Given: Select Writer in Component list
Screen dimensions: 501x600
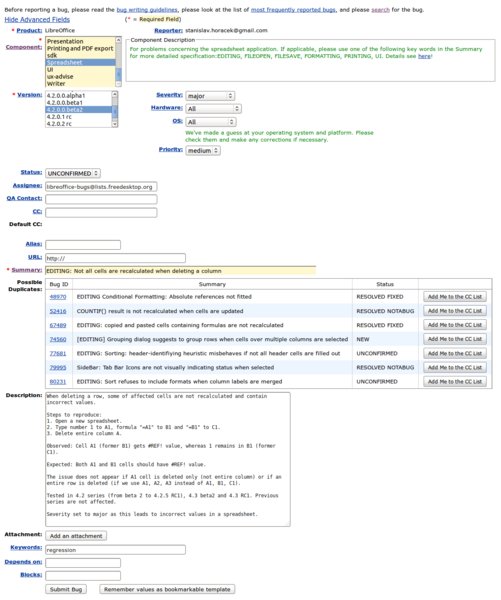Looking at the screenshot, I should pos(80,83).
